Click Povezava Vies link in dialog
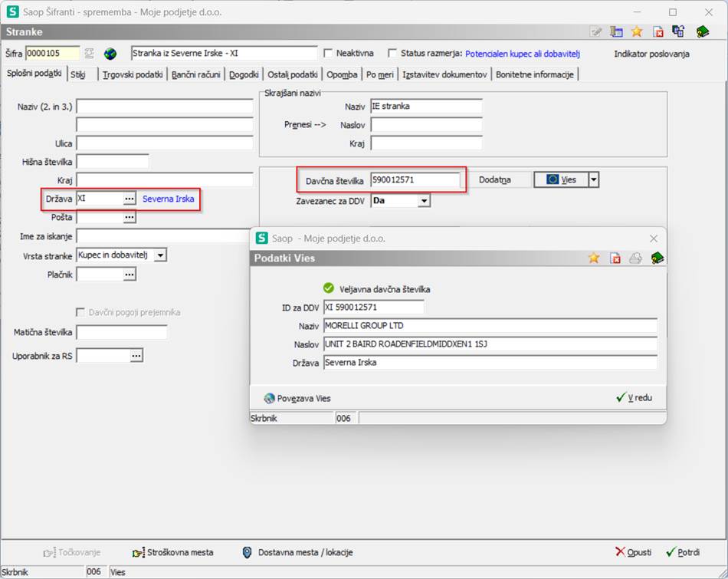 tap(297, 398)
